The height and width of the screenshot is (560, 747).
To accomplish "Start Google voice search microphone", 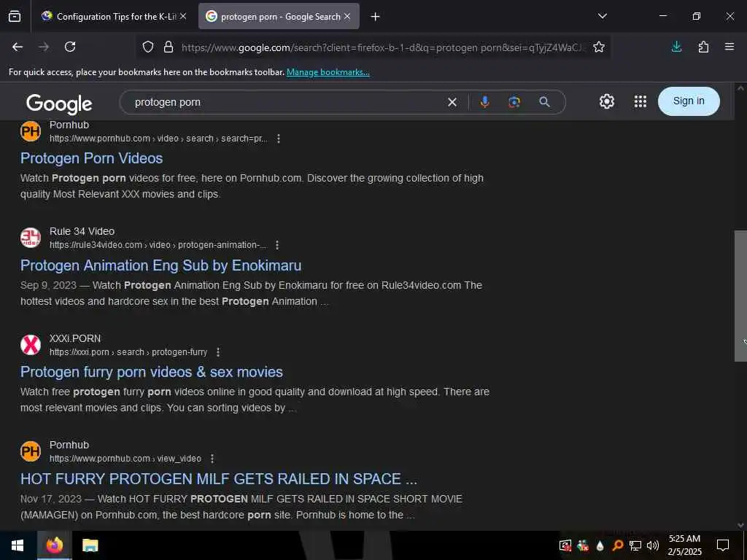I will 485,102.
